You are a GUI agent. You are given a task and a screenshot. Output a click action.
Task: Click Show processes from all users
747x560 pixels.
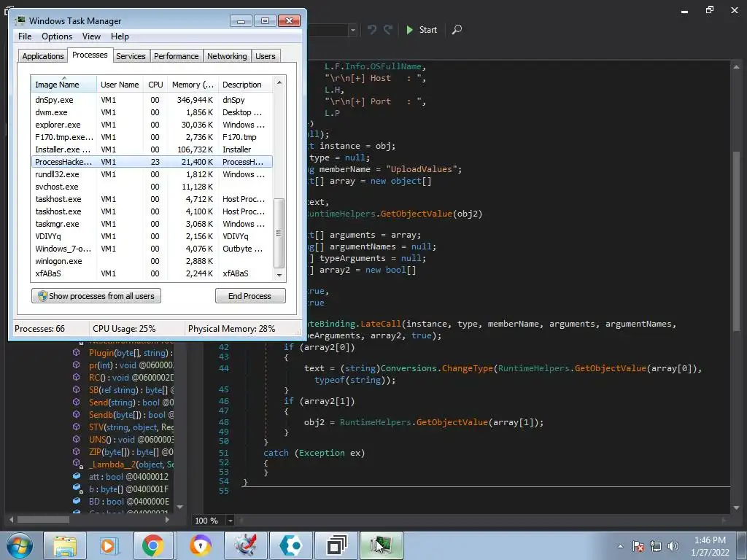pos(96,296)
